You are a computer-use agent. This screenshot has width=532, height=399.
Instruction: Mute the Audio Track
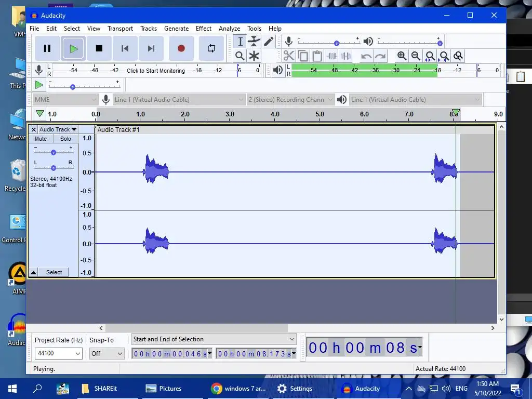coord(41,139)
